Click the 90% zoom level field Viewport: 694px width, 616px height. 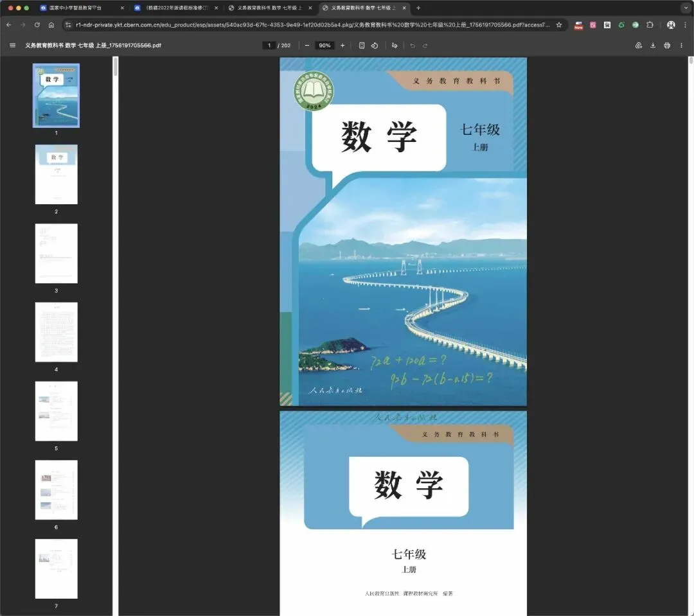pyautogui.click(x=325, y=46)
